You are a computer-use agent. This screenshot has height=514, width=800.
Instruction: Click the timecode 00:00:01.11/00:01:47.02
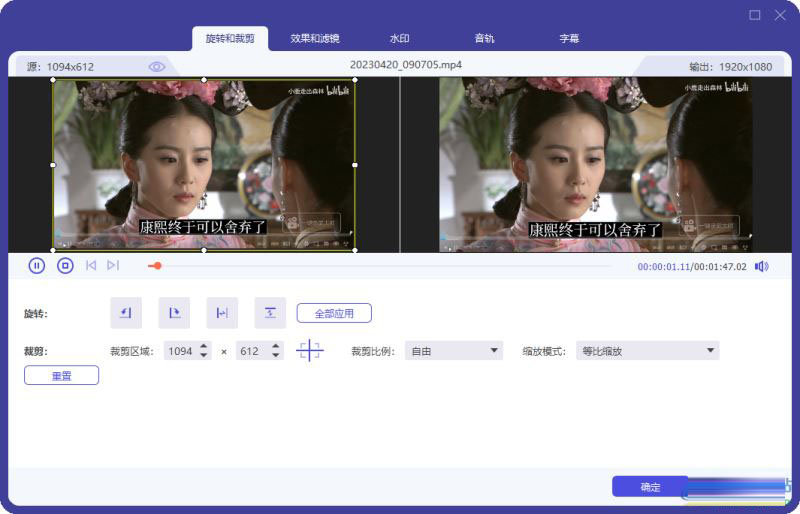pyautogui.click(x=692, y=266)
